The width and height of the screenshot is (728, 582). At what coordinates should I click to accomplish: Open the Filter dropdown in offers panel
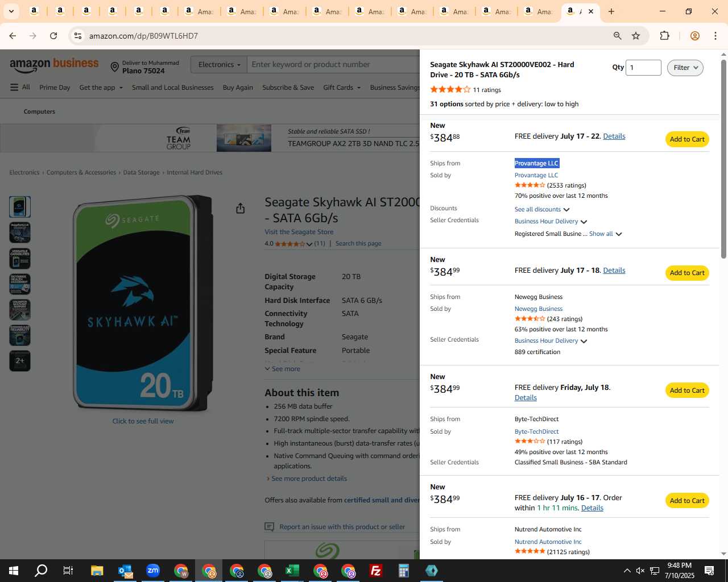coord(685,68)
